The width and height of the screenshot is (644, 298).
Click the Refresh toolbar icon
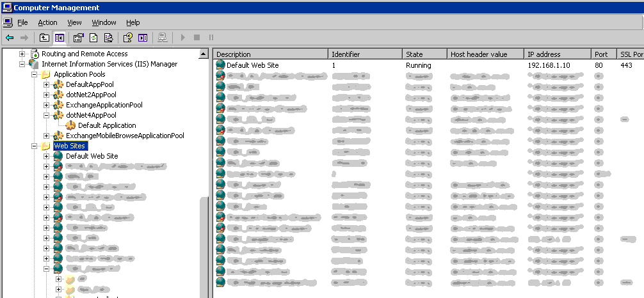[x=93, y=38]
